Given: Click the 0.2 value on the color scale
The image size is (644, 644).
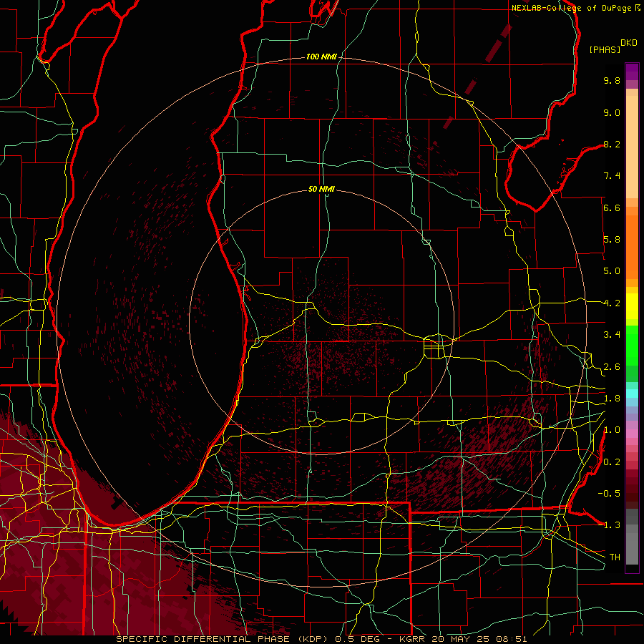Looking at the screenshot, I should pyautogui.click(x=612, y=462).
